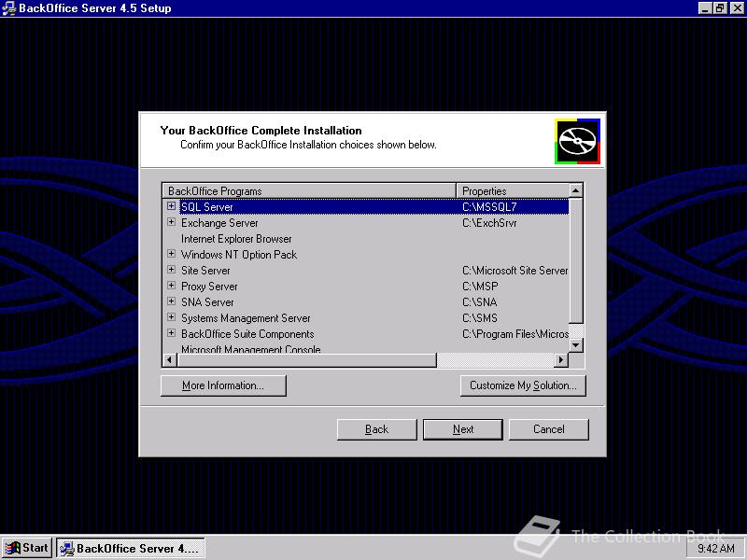Expand the Site Server tree node
Viewport: 747px width, 560px height.
(171, 270)
